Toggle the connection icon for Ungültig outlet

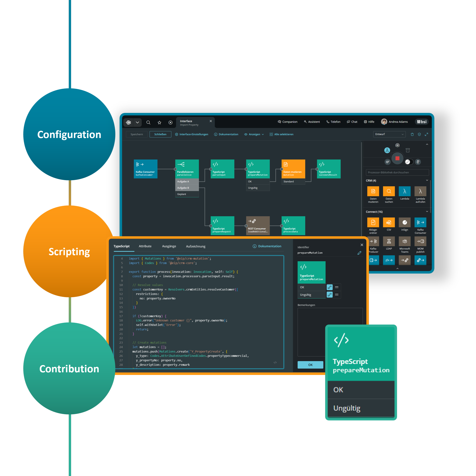[329, 295]
